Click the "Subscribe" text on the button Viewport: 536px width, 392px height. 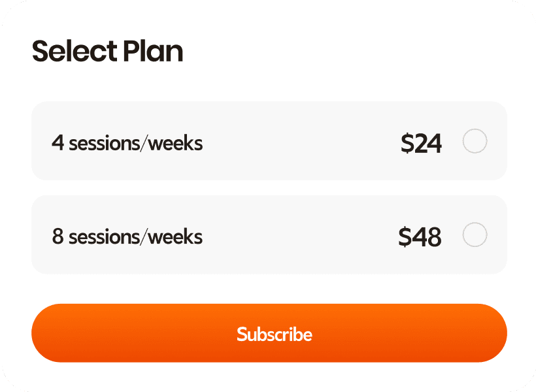click(x=275, y=334)
